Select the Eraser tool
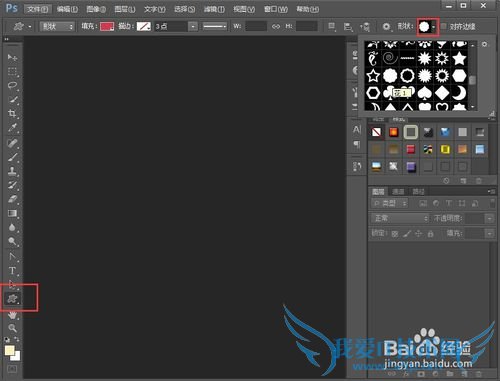 click(12, 199)
